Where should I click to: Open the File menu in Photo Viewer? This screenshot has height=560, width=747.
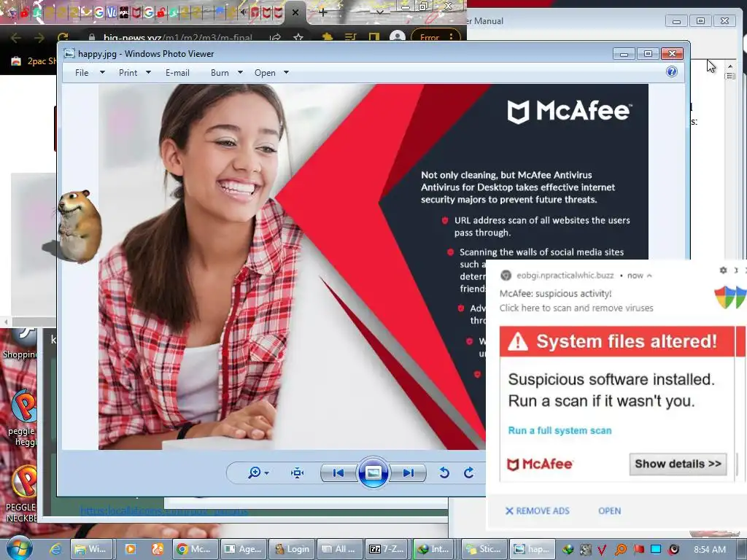pyautogui.click(x=82, y=73)
